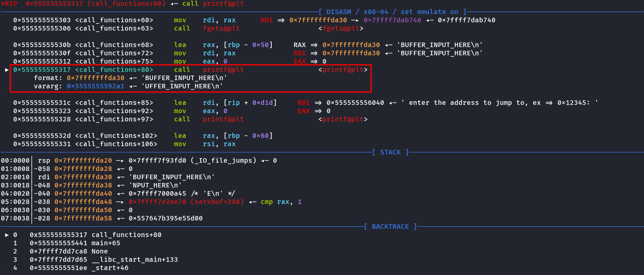Viewport: 644px width, 275px height.
Task: Click the fgets@plt call at call_functions+63
Action: point(221,28)
